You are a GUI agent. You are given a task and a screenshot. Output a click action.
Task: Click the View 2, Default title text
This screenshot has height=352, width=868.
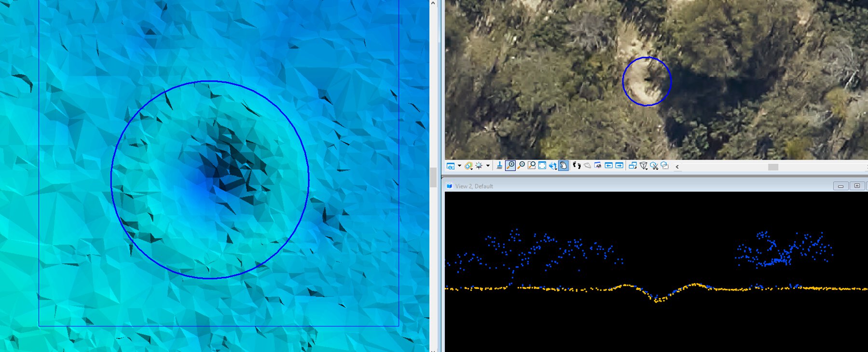(x=474, y=186)
